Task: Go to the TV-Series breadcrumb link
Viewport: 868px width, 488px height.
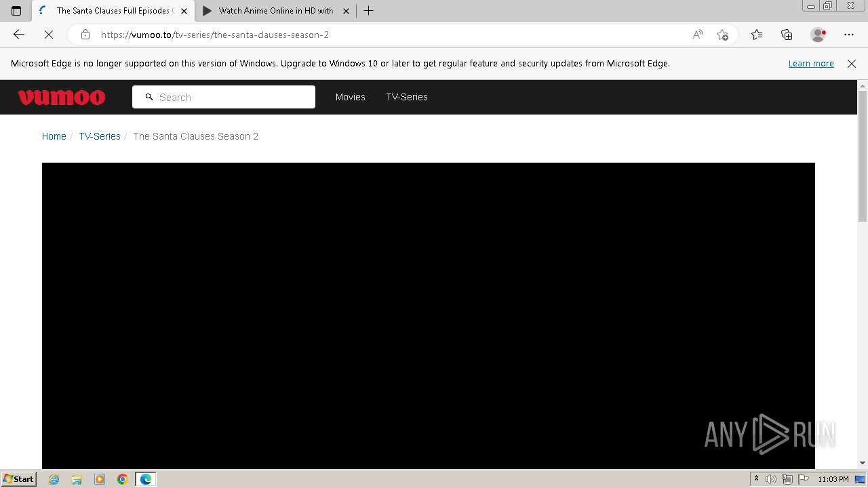Action: click(x=100, y=136)
